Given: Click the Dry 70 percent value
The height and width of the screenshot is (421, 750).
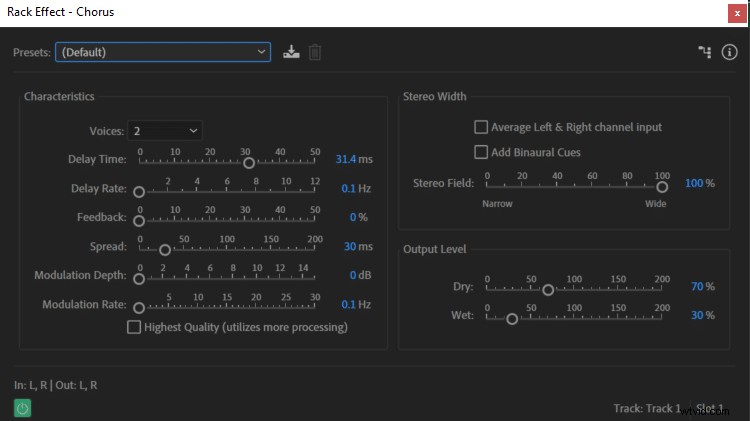Looking at the screenshot, I should tap(696, 287).
